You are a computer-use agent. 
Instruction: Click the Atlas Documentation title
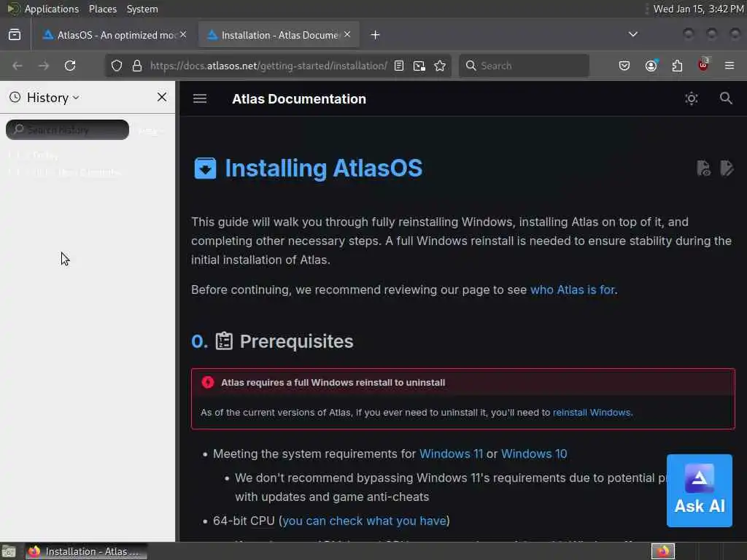pos(298,99)
